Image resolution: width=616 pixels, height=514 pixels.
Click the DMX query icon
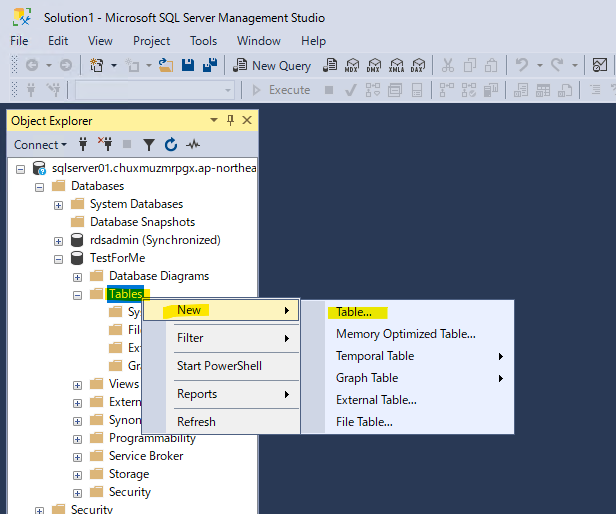tap(374, 66)
